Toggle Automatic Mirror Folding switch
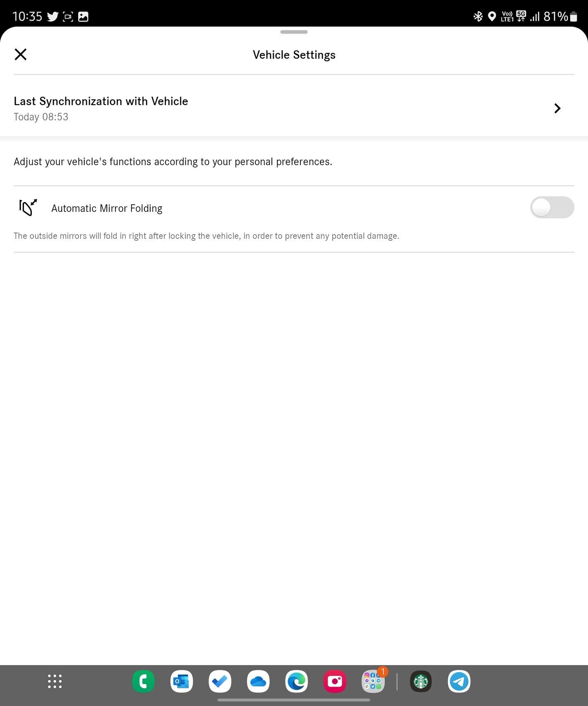 point(552,207)
